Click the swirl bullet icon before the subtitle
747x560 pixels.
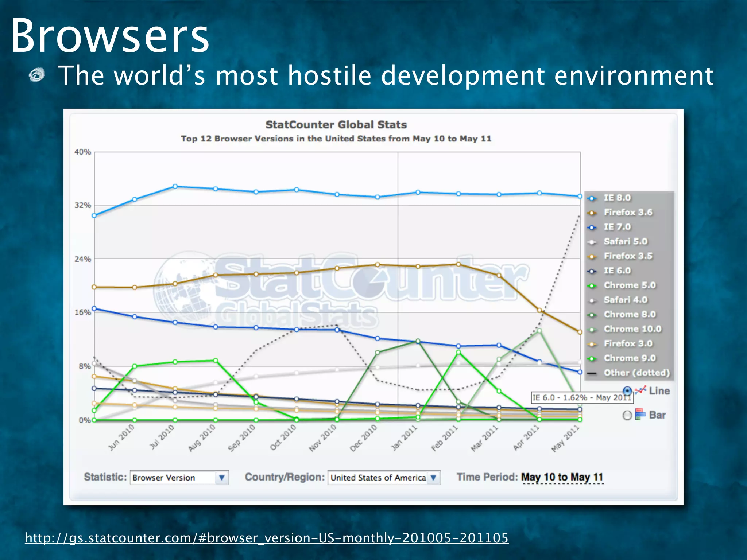(37, 75)
